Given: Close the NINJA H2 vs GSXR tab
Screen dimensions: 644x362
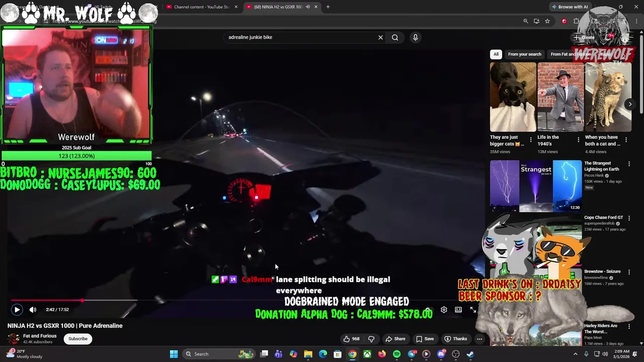Looking at the screenshot, I should [x=316, y=7].
